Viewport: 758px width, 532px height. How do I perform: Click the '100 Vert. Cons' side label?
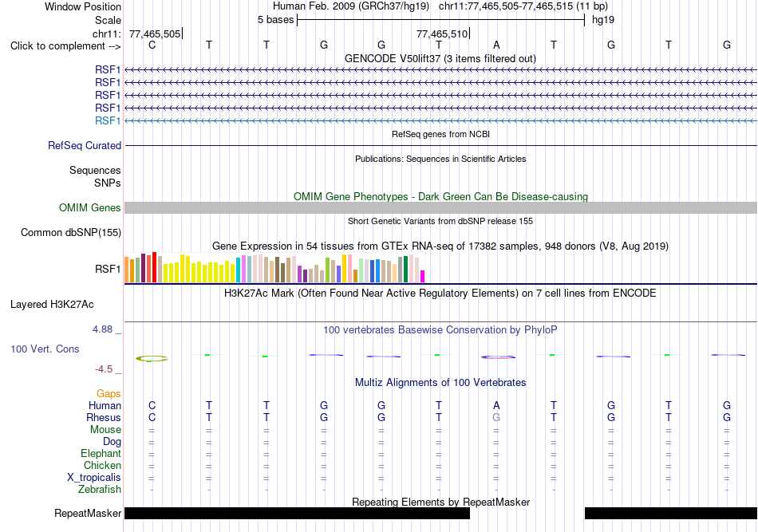tap(45, 349)
